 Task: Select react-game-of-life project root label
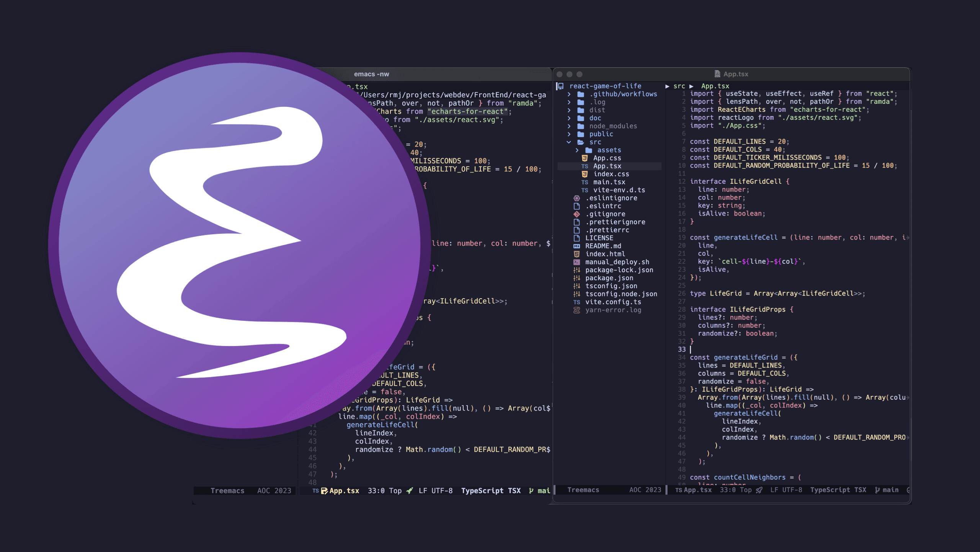coord(605,86)
